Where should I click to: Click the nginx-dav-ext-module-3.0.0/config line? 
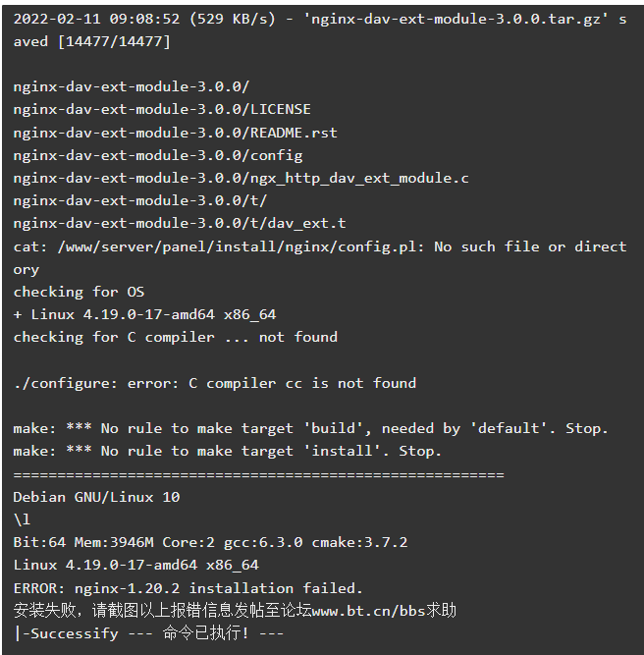coord(158,155)
